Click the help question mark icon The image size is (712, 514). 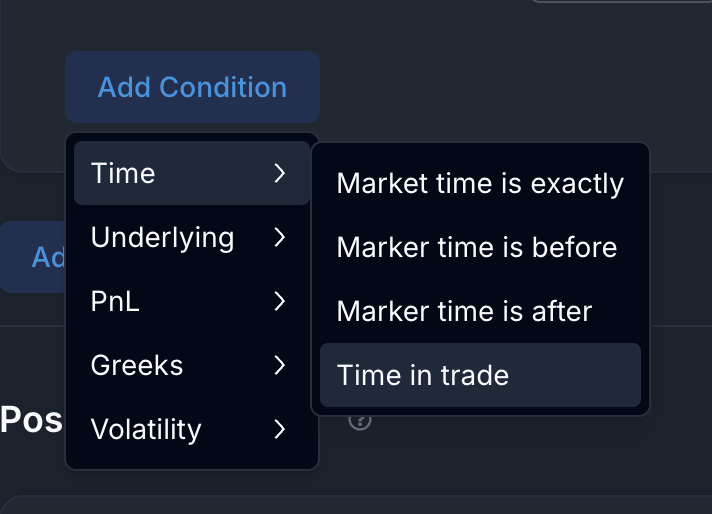[x=360, y=420]
